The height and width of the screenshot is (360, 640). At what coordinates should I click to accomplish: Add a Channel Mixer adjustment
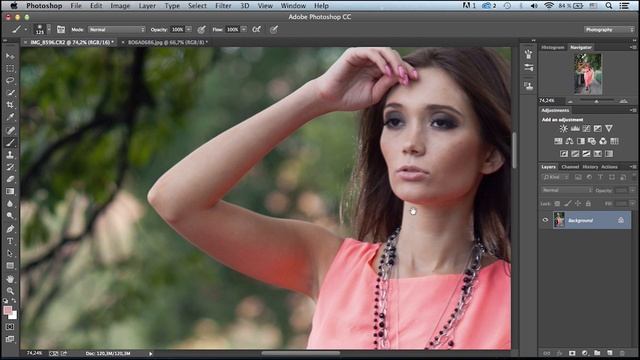click(x=603, y=141)
